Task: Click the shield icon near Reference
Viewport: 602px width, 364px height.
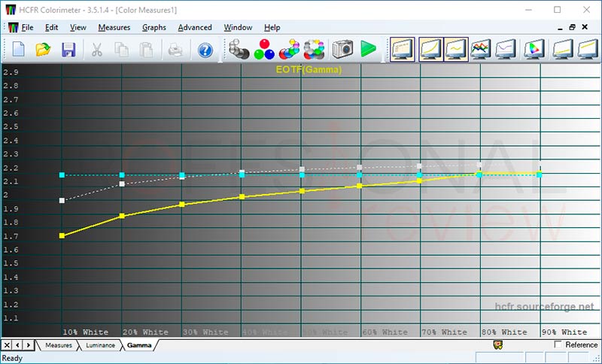Action: click(x=498, y=344)
